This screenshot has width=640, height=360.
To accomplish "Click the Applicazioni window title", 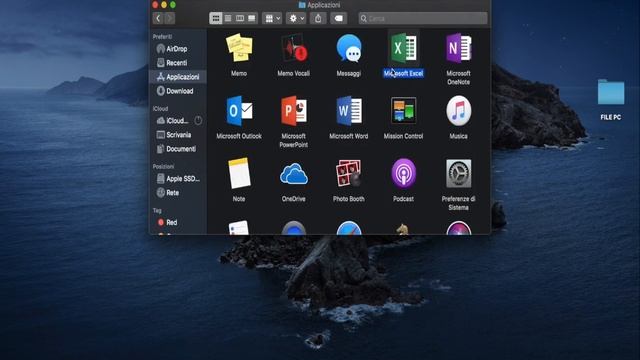I will tap(324, 5).
